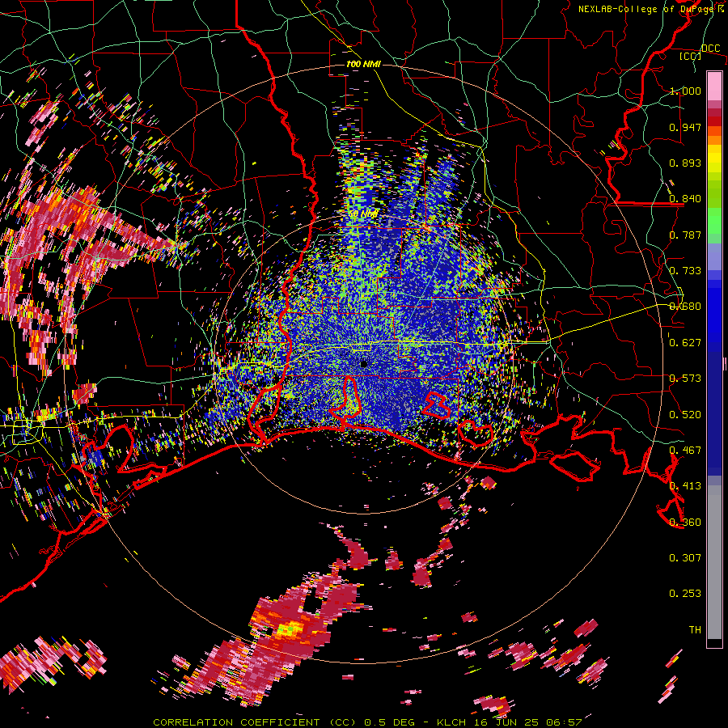Click the 0.573 legend value

(x=685, y=379)
